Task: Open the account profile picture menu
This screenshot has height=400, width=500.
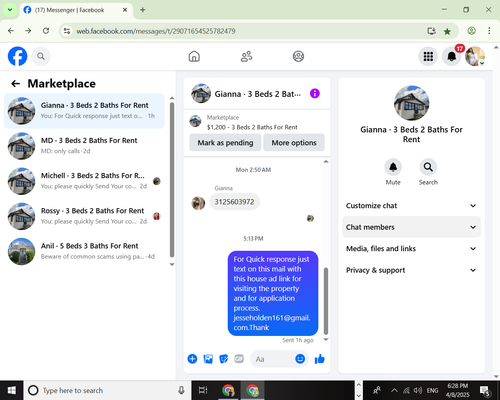Action: tap(475, 56)
